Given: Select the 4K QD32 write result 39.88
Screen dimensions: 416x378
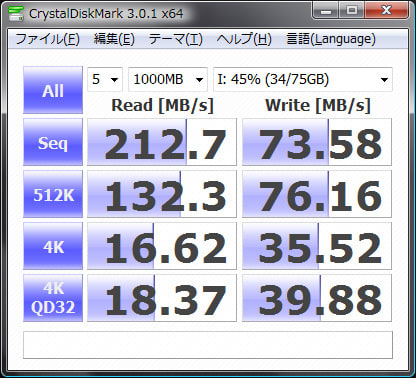Looking at the screenshot, I should pos(317,298).
